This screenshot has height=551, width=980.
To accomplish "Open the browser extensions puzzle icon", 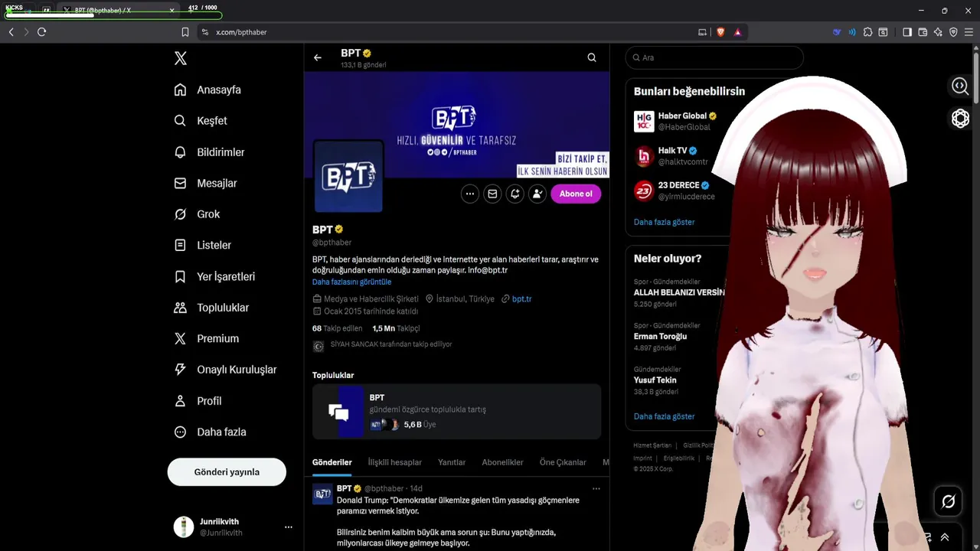I will 867,32.
